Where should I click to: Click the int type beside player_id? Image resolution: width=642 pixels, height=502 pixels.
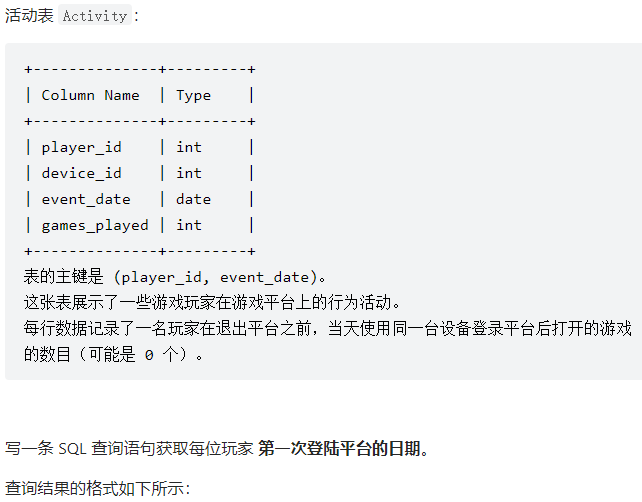click(189, 147)
